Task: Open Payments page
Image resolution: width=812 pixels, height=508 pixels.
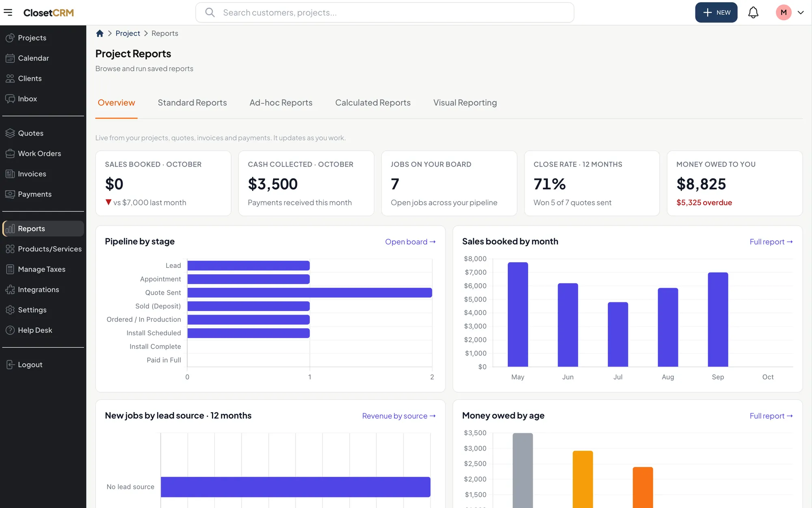Action: coord(43,194)
